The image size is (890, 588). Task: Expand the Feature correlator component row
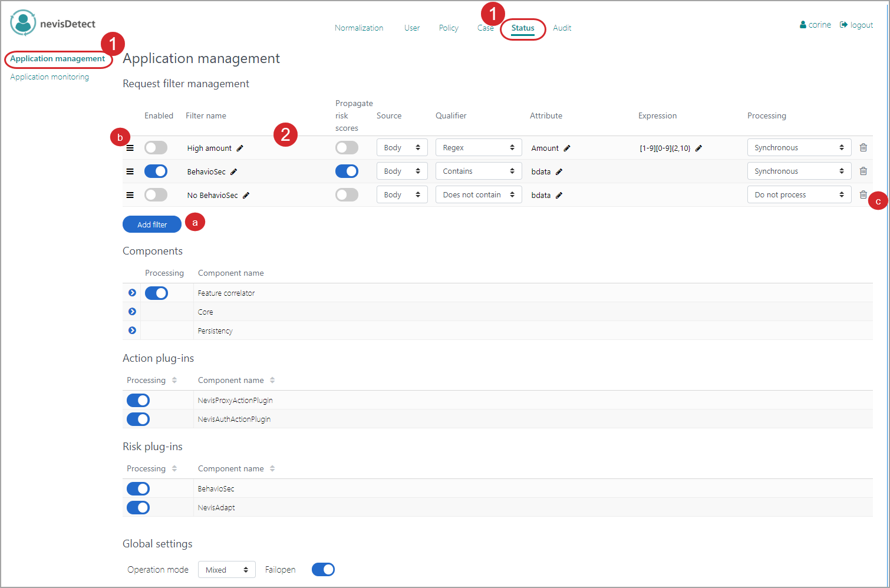click(x=132, y=293)
